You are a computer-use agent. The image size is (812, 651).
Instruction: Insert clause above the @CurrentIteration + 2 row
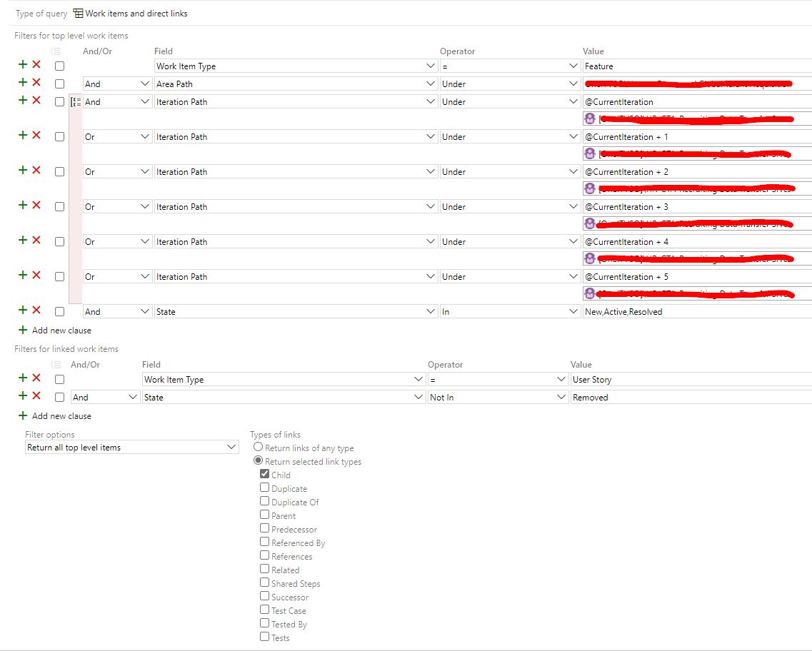click(23, 170)
